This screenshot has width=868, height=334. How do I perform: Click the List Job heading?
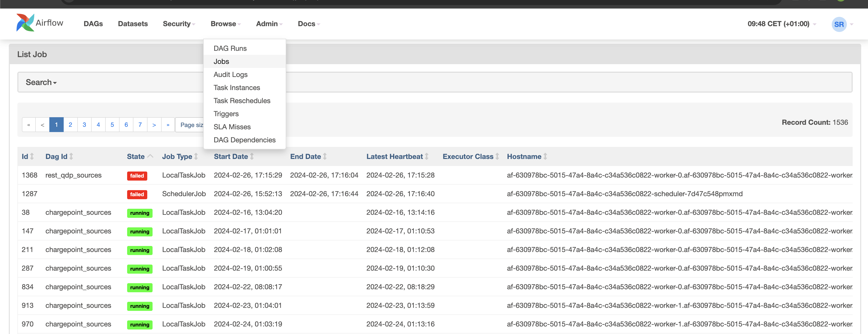point(32,54)
